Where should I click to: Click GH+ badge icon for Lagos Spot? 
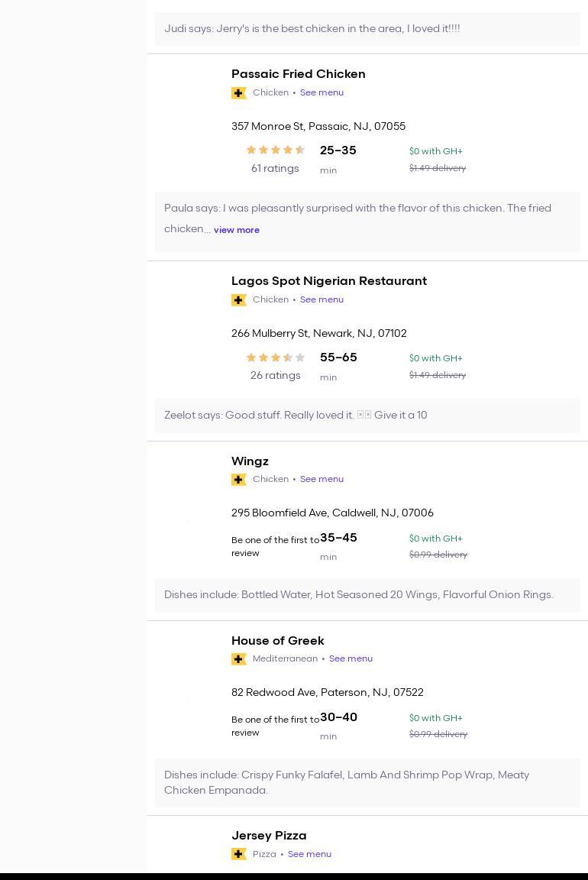click(238, 300)
